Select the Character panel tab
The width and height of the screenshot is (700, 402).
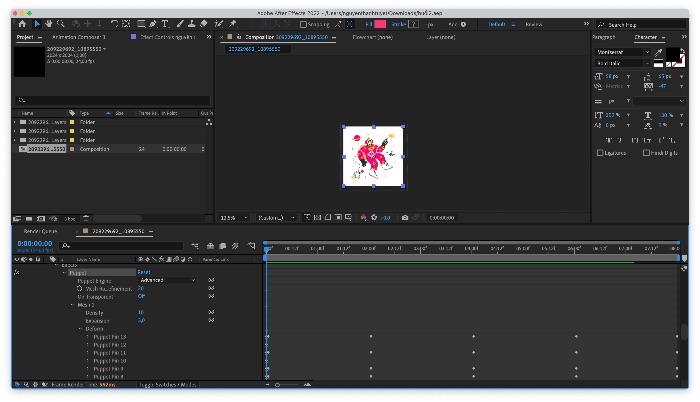pos(646,37)
